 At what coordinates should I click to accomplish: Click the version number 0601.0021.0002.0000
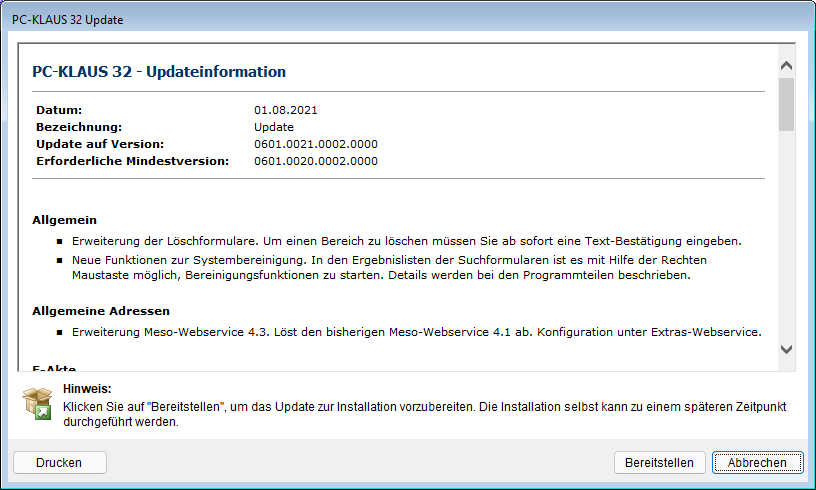pyautogui.click(x=316, y=144)
